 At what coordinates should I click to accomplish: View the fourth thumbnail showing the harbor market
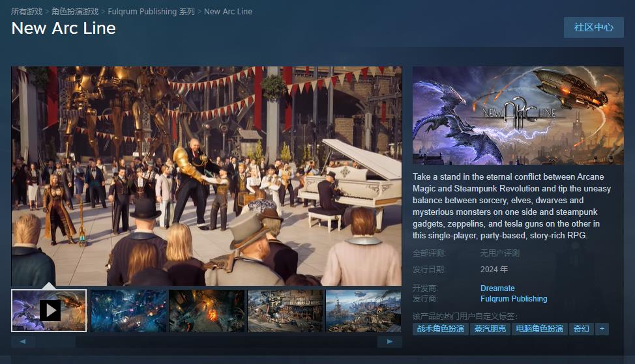tap(285, 311)
